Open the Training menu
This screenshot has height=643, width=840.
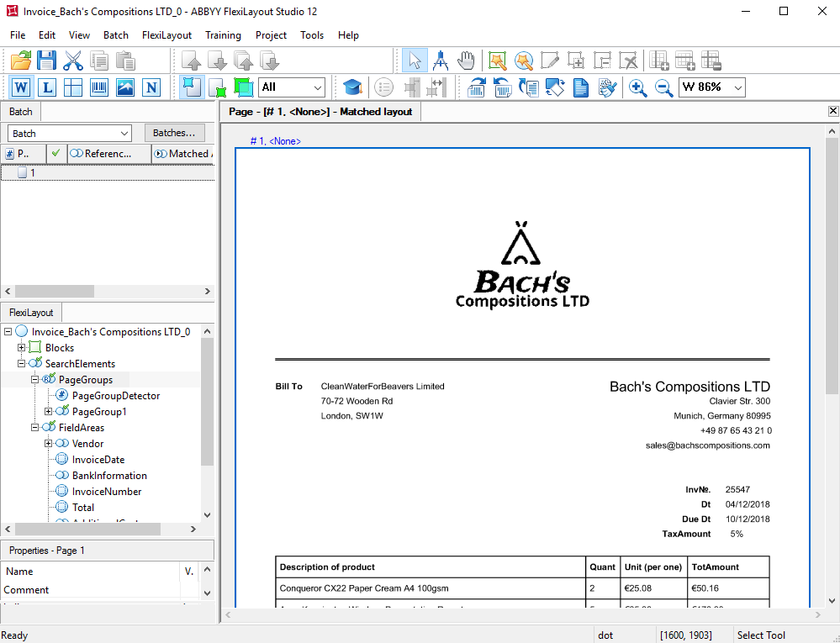click(x=223, y=35)
